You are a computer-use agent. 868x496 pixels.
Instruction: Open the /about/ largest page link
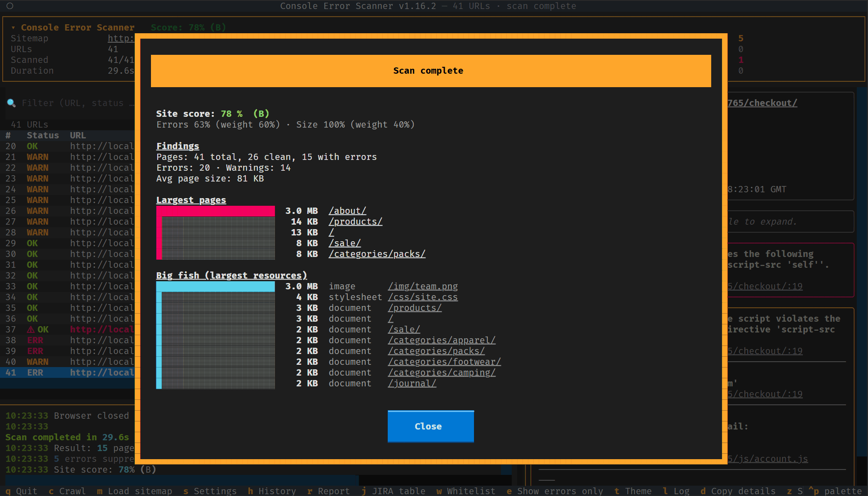pos(347,211)
